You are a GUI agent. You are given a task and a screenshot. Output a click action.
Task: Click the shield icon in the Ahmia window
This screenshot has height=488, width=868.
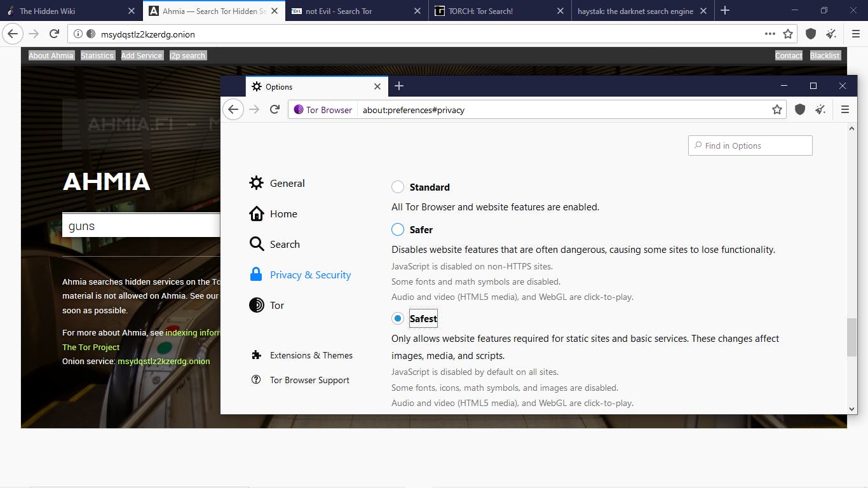(x=811, y=34)
